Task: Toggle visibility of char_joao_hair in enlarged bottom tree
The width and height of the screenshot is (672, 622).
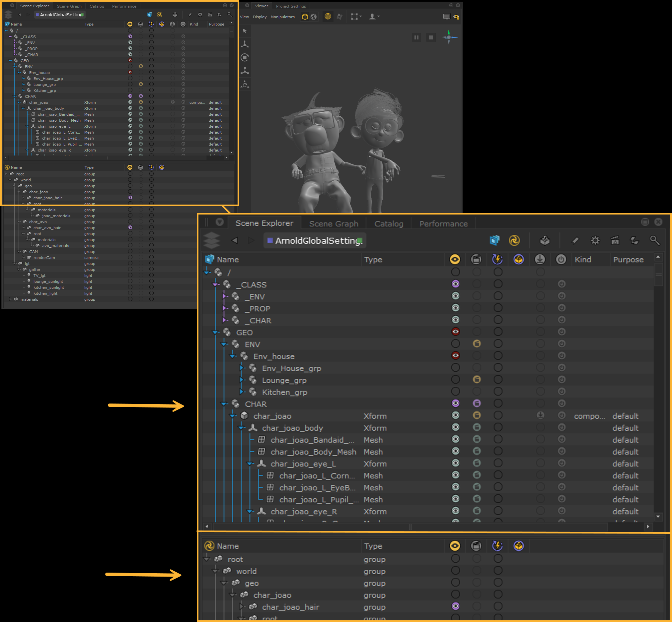Action: coord(455,606)
